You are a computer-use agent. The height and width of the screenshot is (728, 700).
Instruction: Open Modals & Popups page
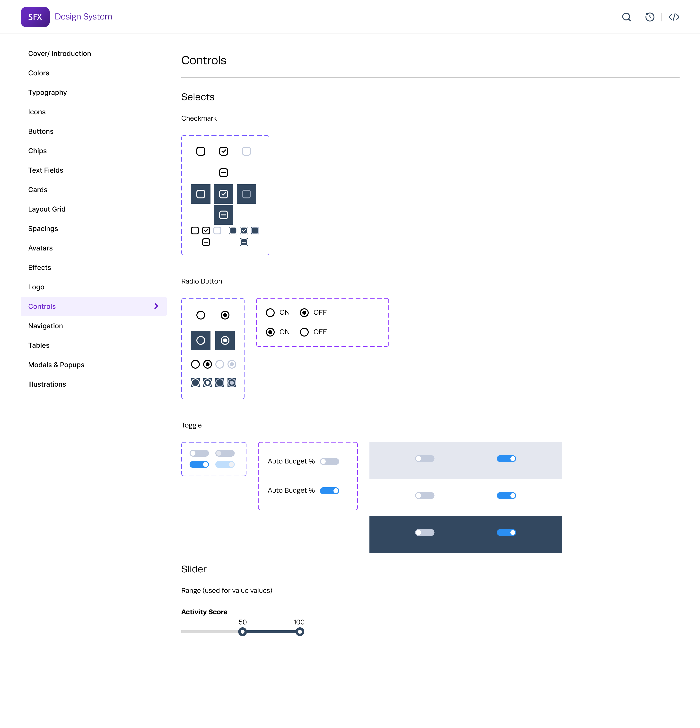[56, 365]
